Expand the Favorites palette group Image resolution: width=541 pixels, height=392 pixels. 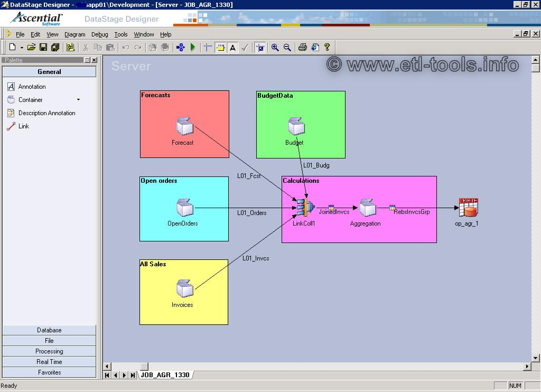tap(49, 372)
